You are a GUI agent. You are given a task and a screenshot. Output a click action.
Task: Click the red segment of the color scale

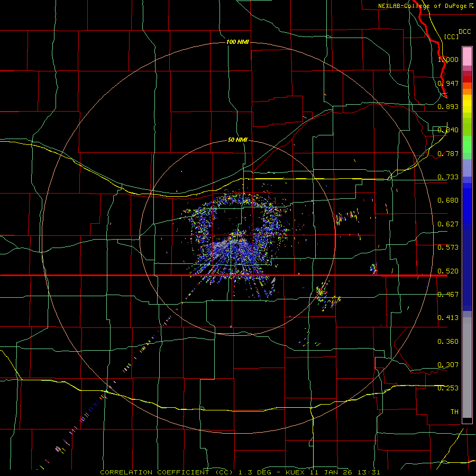(467, 79)
